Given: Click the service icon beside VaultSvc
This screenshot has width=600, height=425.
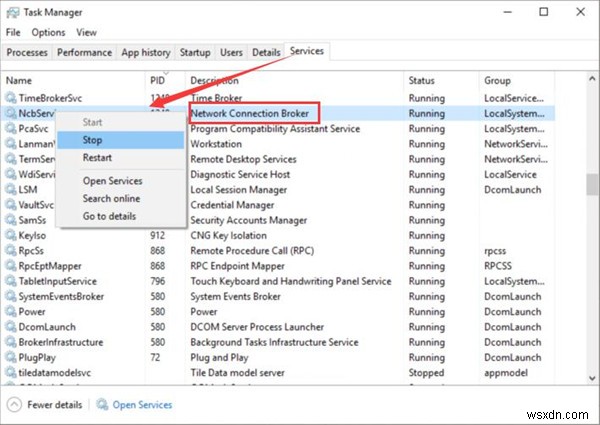Looking at the screenshot, I should (x=11, y=205).
